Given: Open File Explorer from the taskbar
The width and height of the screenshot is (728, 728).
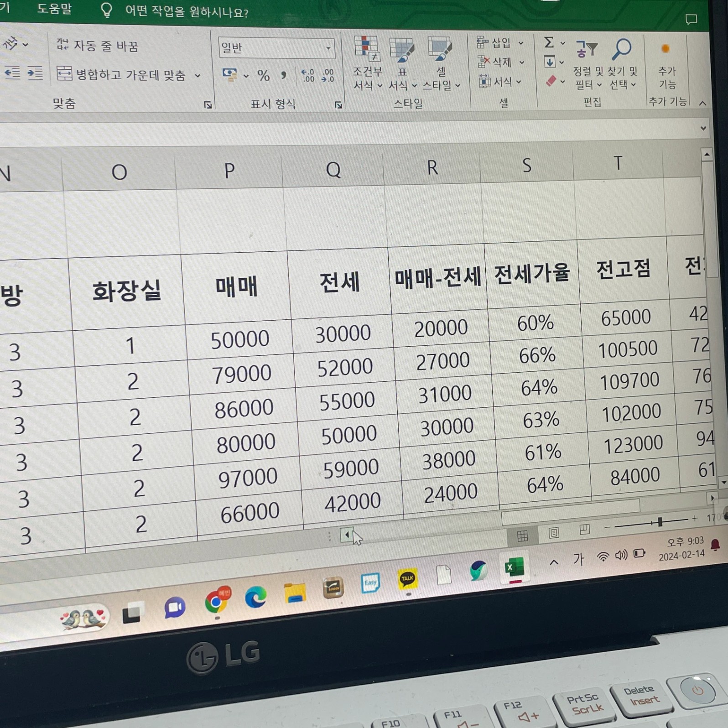Looking at the screenshot, I should (295, 593).
